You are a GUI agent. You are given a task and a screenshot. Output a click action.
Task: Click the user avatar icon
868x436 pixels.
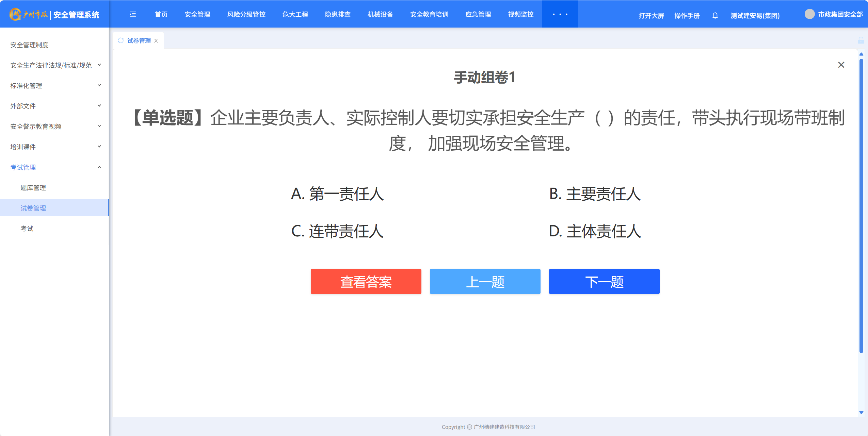(809, 14)
